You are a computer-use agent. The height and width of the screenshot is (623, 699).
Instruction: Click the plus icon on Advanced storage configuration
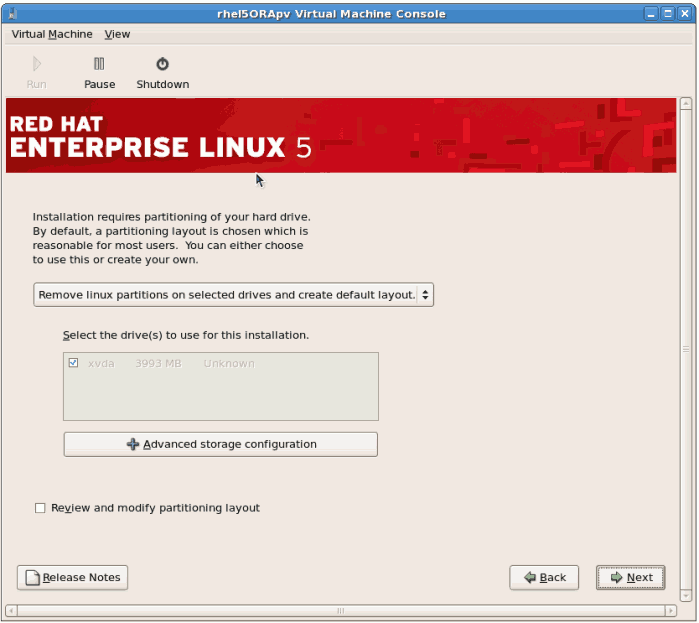(133, 444)
